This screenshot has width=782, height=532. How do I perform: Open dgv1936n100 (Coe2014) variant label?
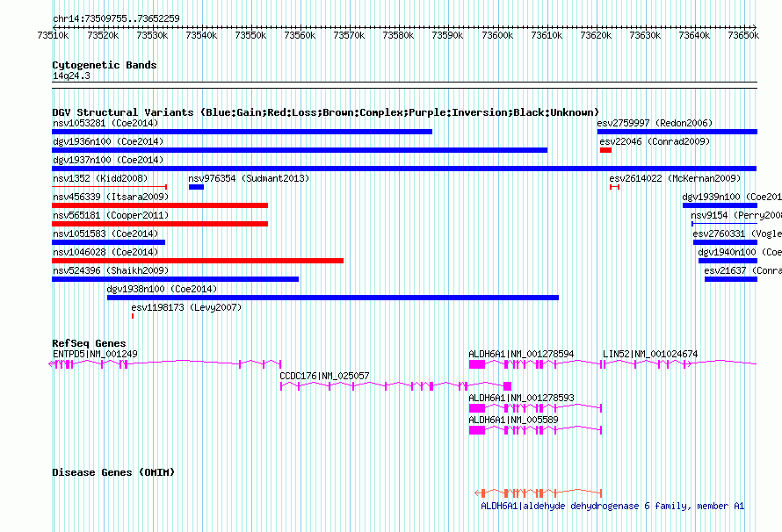point(108,141)
